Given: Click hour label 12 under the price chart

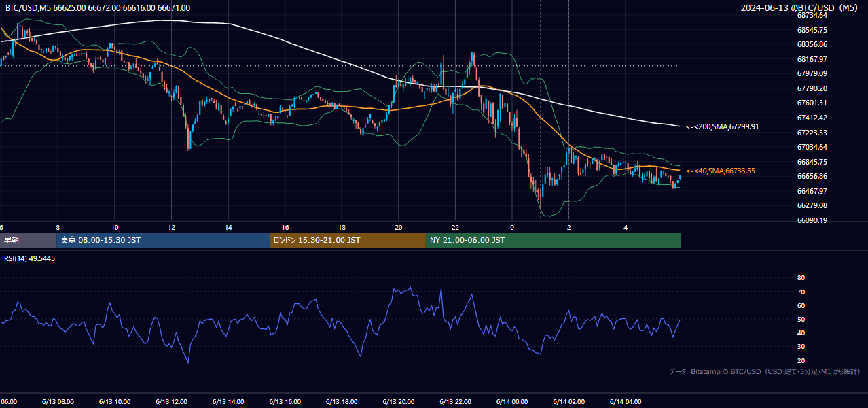Looking at the screenshot, I should point(171,227).
